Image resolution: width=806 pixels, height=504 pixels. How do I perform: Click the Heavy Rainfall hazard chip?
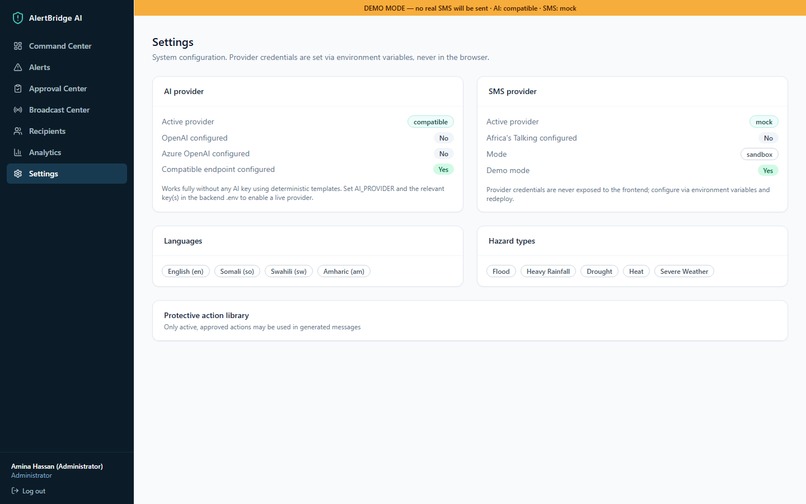(548, 272)
